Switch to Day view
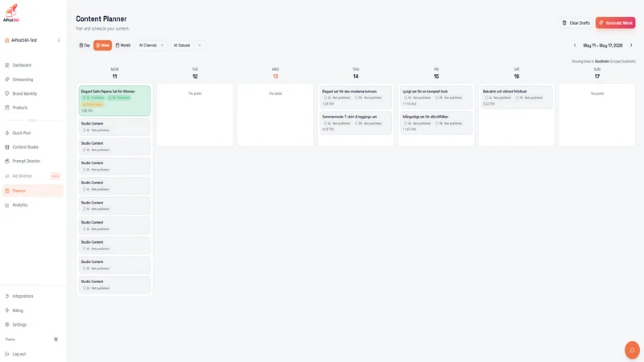Viewport: 644px width, 362px height. [x=85, y=46]
